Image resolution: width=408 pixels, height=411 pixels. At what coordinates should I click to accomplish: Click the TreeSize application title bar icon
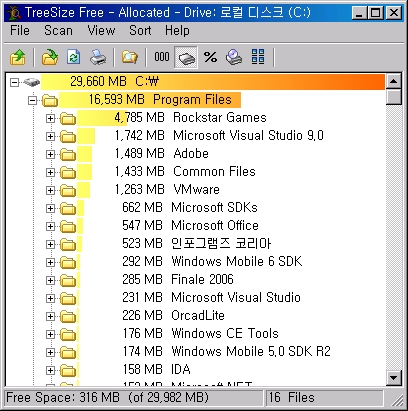point(15,13)
